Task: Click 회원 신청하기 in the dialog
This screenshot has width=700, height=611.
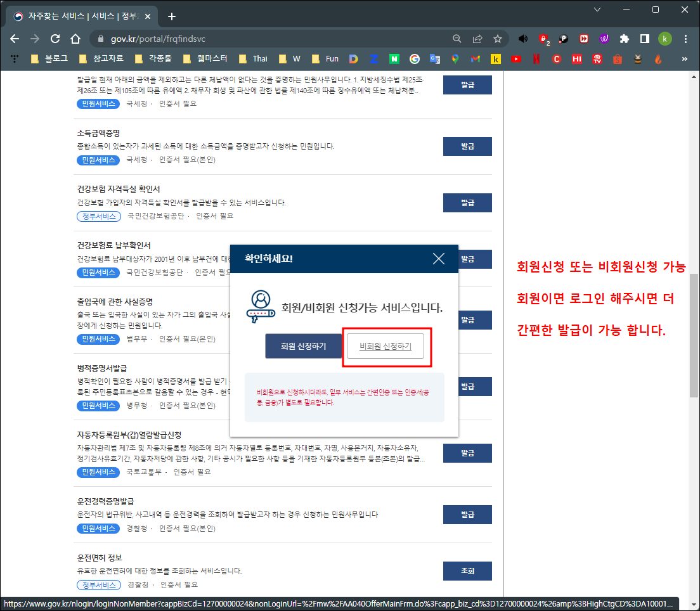Action: click(x=303, y=345)
